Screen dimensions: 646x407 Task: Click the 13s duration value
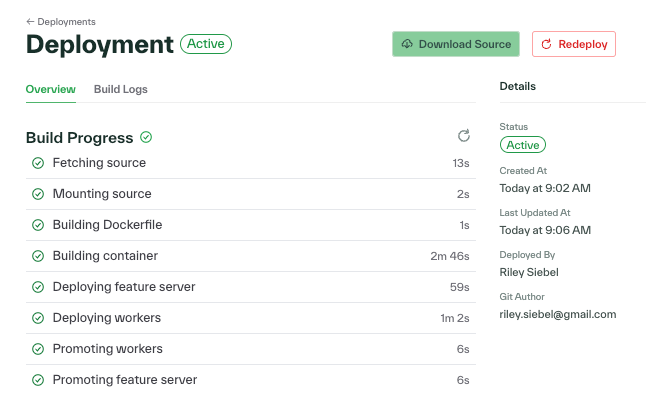point(461,163)
